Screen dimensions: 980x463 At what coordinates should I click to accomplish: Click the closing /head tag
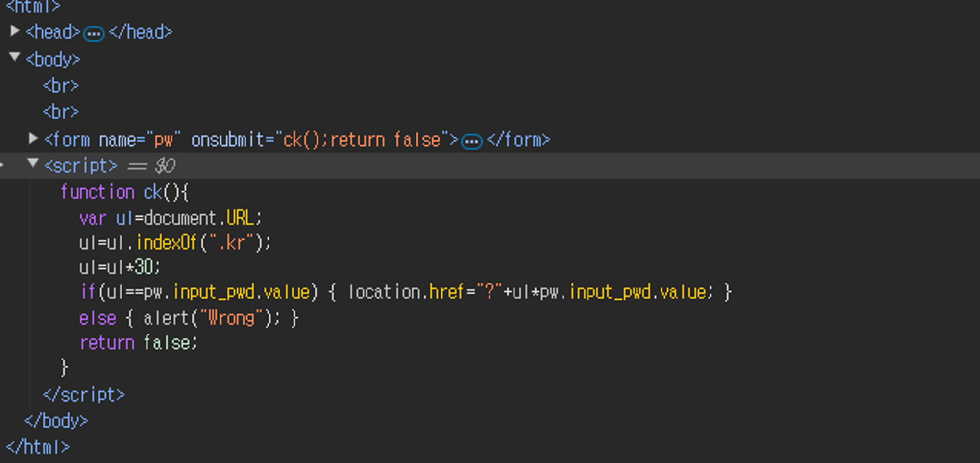141,32
